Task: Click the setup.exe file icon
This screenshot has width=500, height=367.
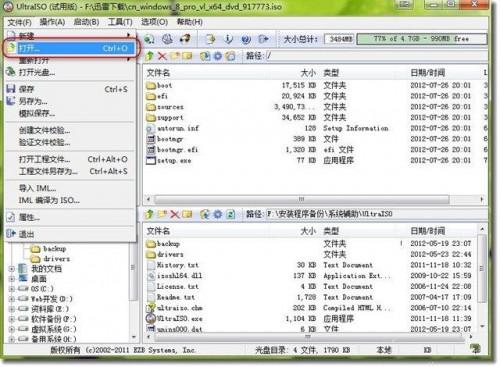Action: click(151, 161)
